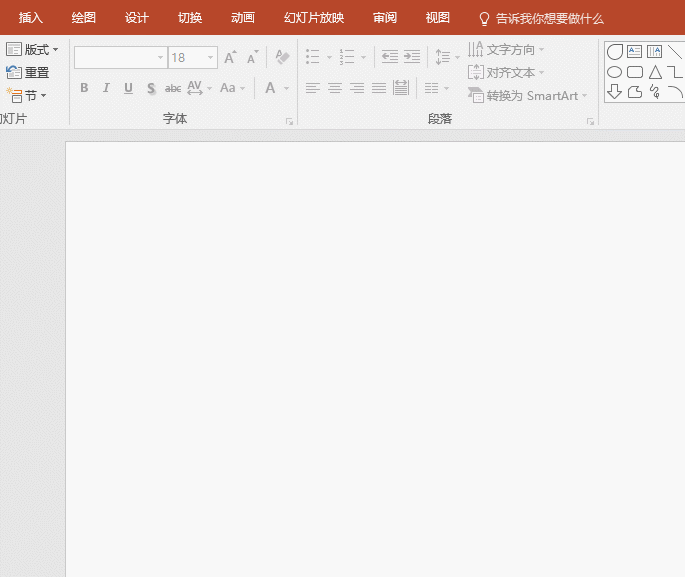Screen dimensions: 685x577
Task: Apply strikethrough abc formatting
Action: pos(173,88)
